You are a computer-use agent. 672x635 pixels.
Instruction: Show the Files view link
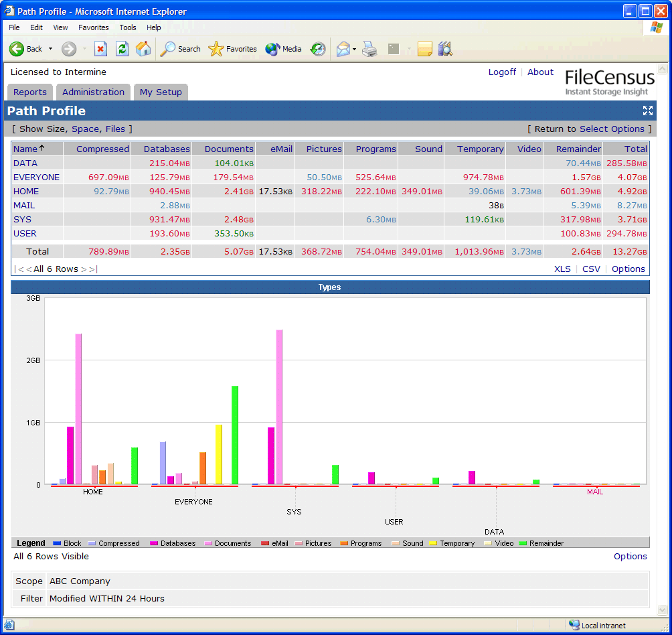115,129
